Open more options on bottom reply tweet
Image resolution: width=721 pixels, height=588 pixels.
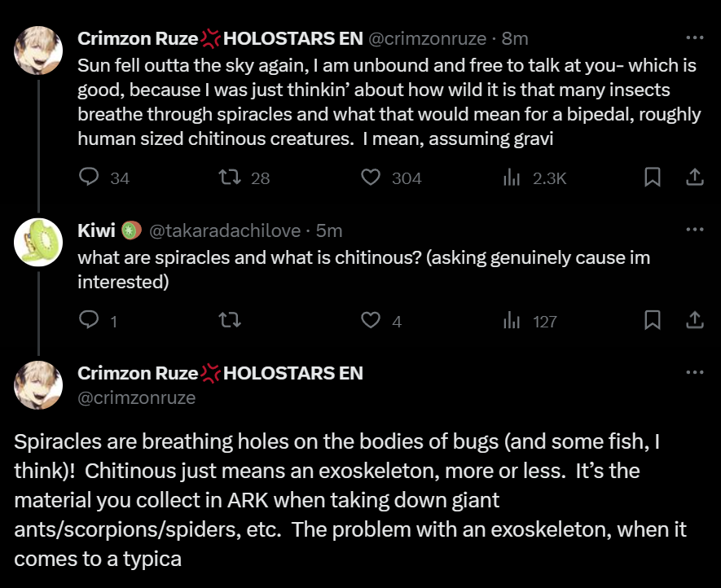tap(694, 373)
